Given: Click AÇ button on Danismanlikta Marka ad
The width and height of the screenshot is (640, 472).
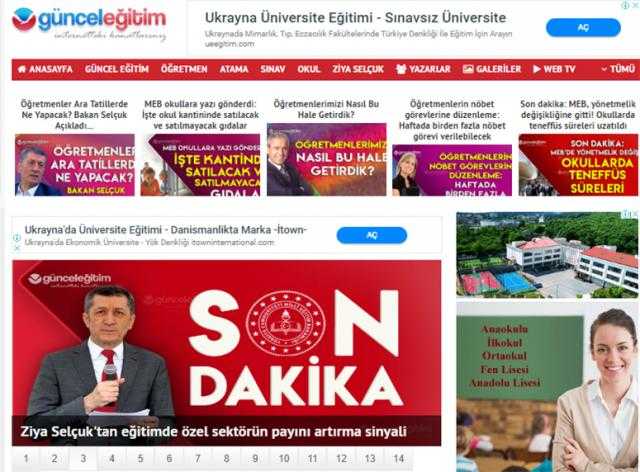Looking at the screenshot, I should [371, 235].
